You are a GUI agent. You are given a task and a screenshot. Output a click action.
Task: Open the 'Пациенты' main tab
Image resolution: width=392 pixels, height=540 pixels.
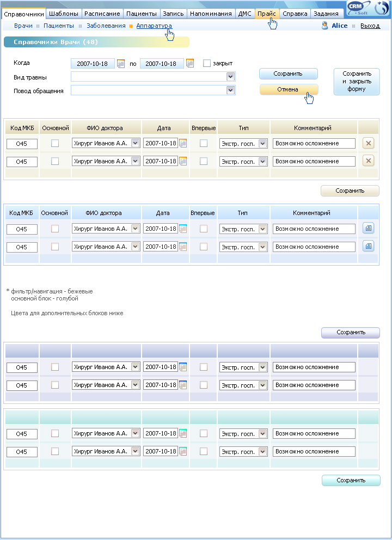pos(141,14)
